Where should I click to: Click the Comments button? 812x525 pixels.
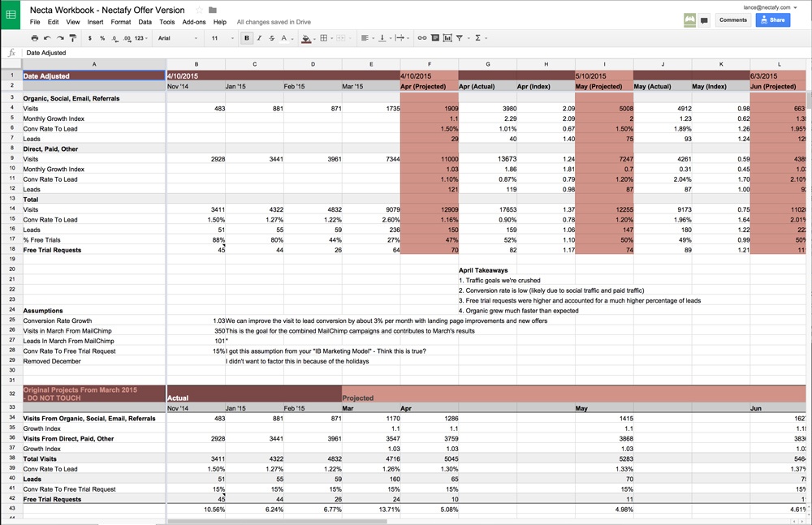click(732, 19)
